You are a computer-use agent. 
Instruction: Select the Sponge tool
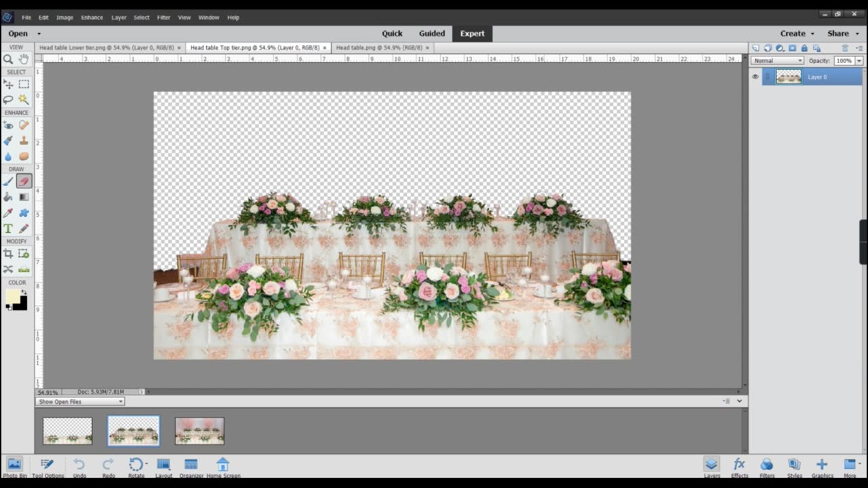click(24, 157)
